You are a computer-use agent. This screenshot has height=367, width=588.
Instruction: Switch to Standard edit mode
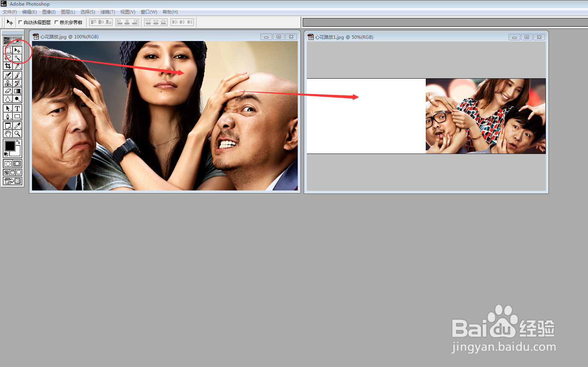click(x=8, y=164)
